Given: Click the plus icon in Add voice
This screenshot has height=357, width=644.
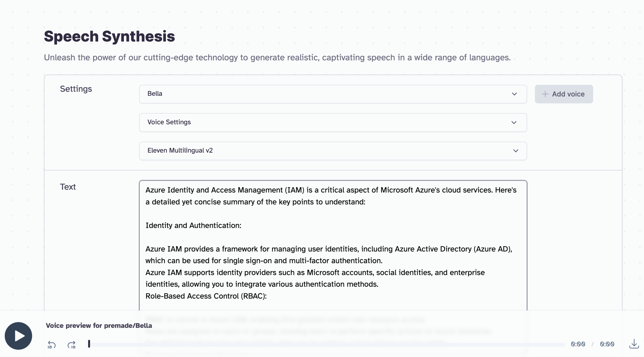Looking at the screenshot, I should click(x=545, y=94).
